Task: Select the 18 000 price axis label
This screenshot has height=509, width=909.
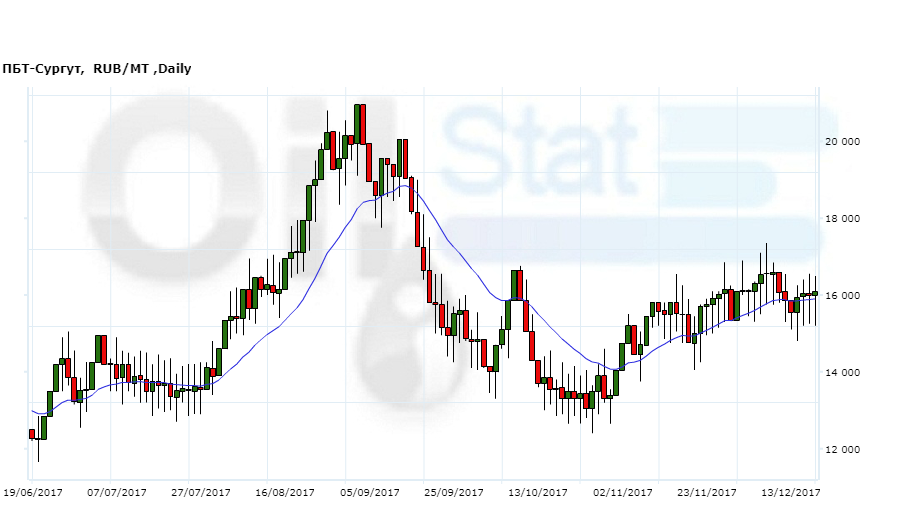Action: click(842, 219)
